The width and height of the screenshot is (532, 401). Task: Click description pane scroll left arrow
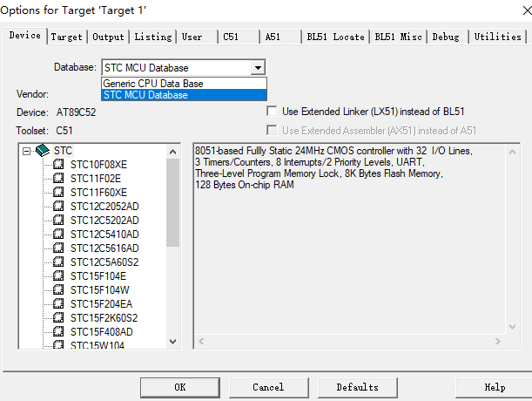click(201, 341)
